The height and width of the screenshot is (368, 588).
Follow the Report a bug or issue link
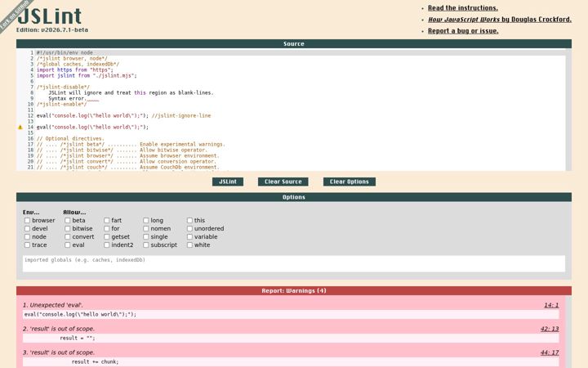[463, 31]
